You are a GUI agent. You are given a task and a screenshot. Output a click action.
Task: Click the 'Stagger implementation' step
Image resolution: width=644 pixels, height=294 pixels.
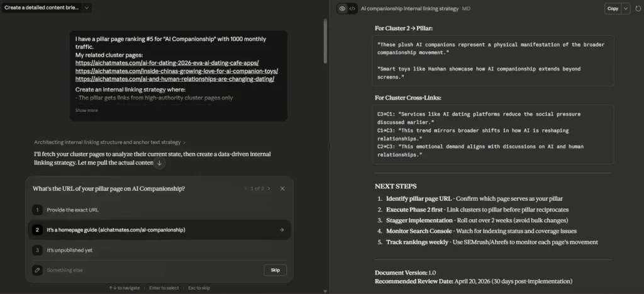click(x=477, y=220)
